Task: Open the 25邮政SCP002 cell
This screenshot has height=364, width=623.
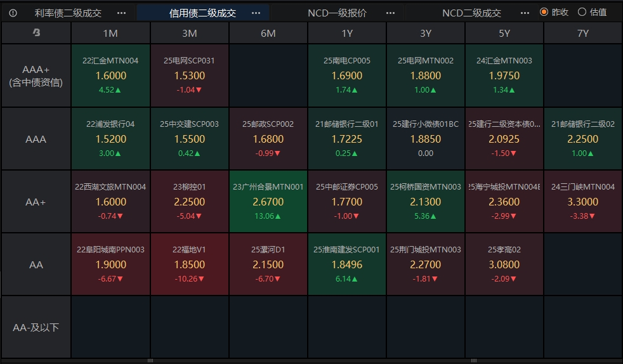Action: tap(268, 139)
